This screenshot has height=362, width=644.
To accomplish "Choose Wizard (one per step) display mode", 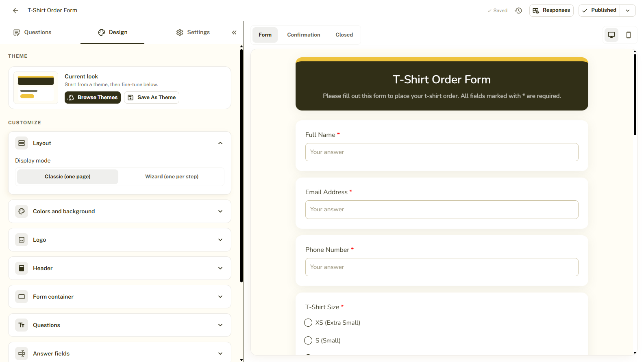I will tap(172, 177).
